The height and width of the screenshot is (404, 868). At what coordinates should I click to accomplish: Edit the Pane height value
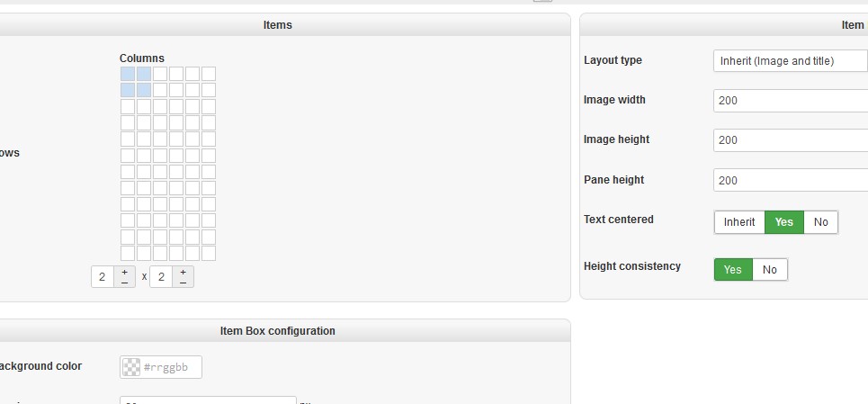790,180
